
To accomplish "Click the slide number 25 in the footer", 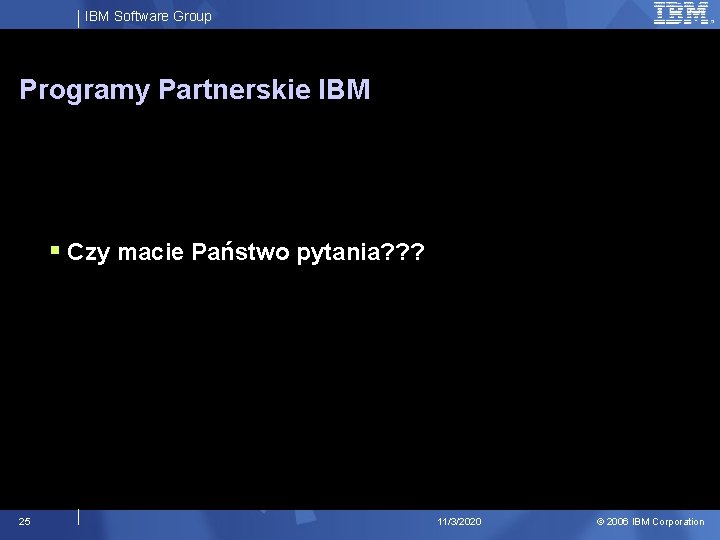I will [x=24, y=521].
